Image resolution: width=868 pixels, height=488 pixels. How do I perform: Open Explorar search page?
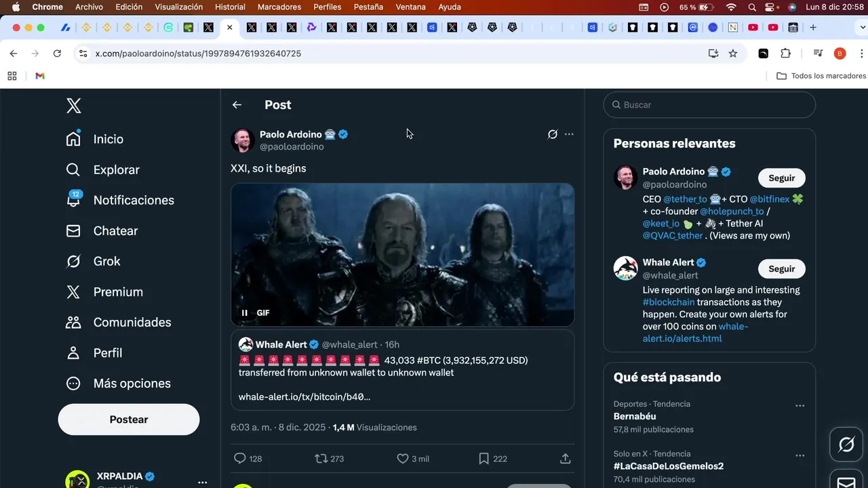pyautogui.click(x=103, y=169)
